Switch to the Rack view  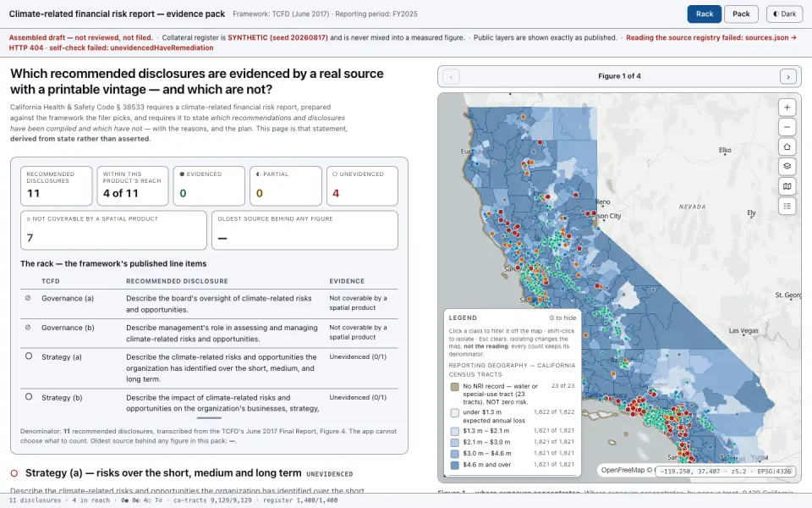705,14
